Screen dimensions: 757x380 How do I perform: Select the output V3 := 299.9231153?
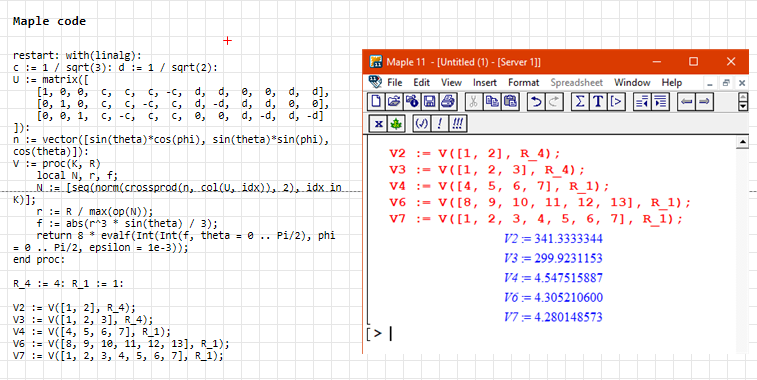click(x=553, y=258)
